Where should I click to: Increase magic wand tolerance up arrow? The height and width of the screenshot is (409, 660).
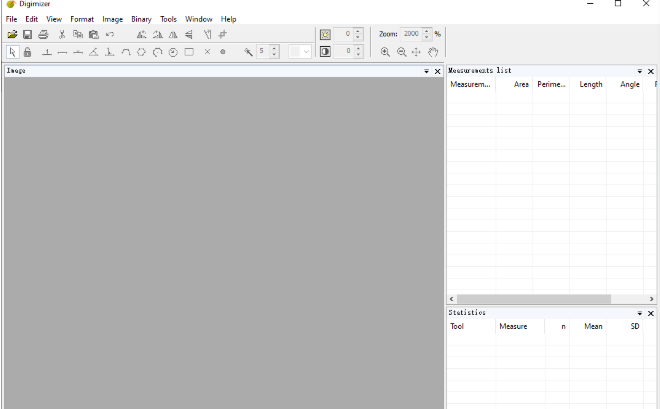pyautogui.click(x=274, y=49)
